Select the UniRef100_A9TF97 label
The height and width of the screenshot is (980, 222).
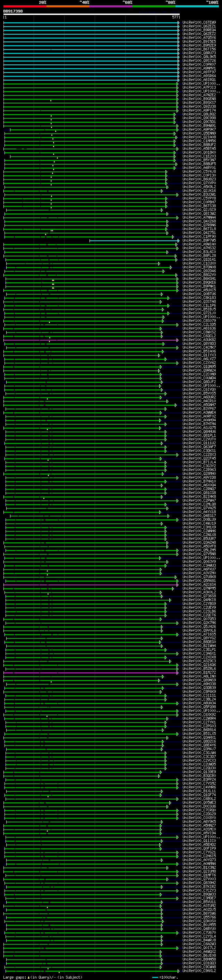pyautogui.click(x=199, y=72)
